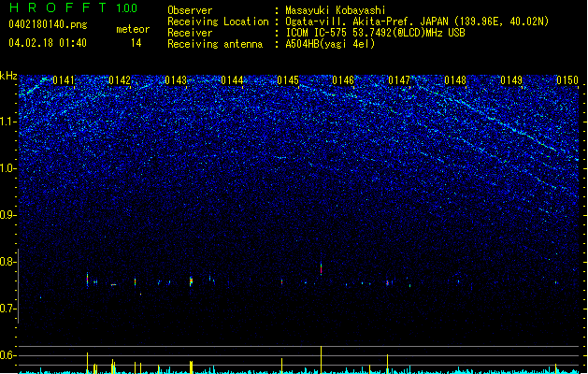588x374 pixels.
Task: Click the 0.8 frequency axis label
Action: (x=8, y=262)
